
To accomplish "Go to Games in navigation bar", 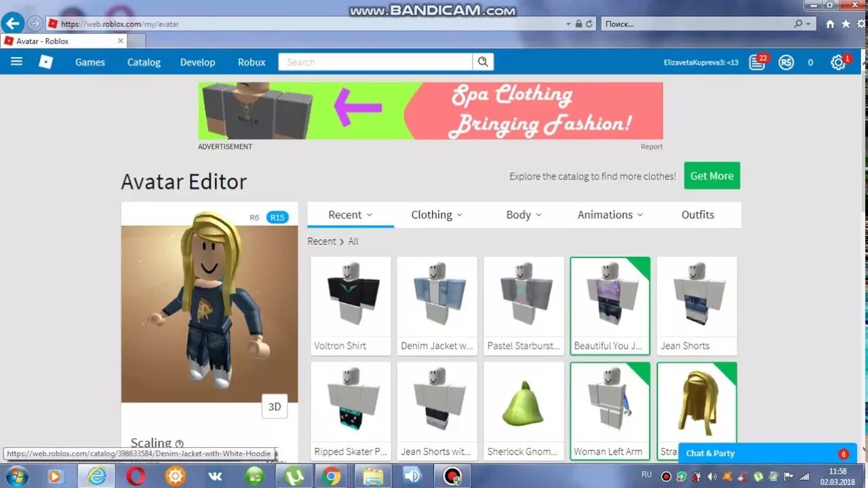I will click(90, 62).
